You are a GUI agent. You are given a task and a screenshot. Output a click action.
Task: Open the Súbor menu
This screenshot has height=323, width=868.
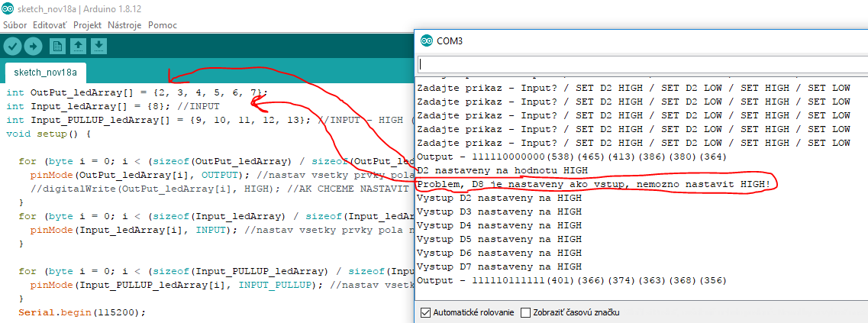pos(15,25)
